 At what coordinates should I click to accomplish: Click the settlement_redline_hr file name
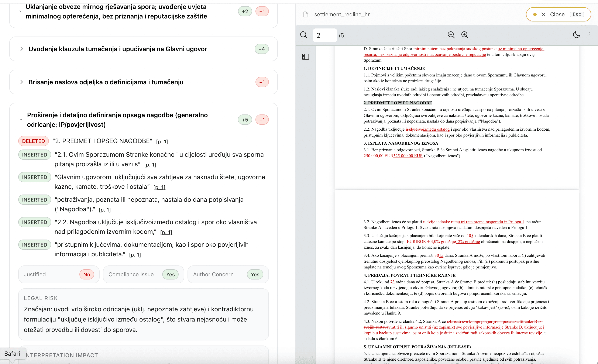click(342, 15)
